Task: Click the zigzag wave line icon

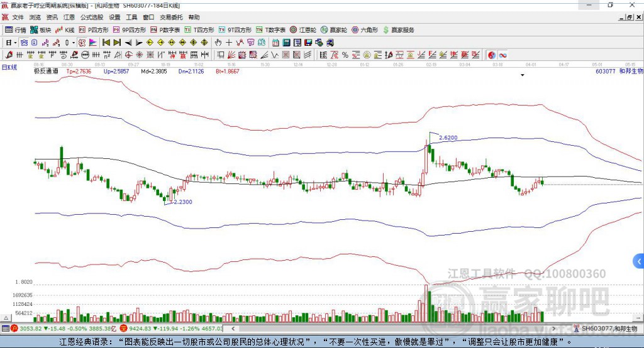Action: coord(275,55)
